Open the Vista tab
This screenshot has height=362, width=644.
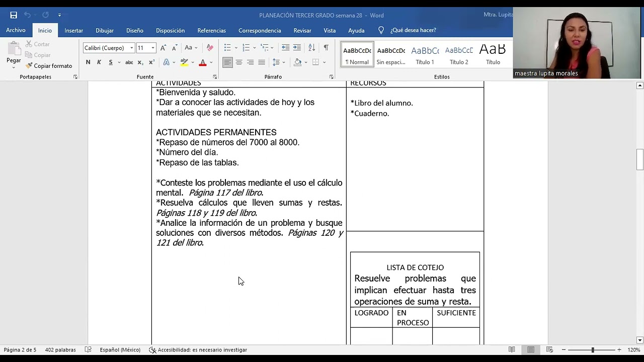[x=330, y=30]
